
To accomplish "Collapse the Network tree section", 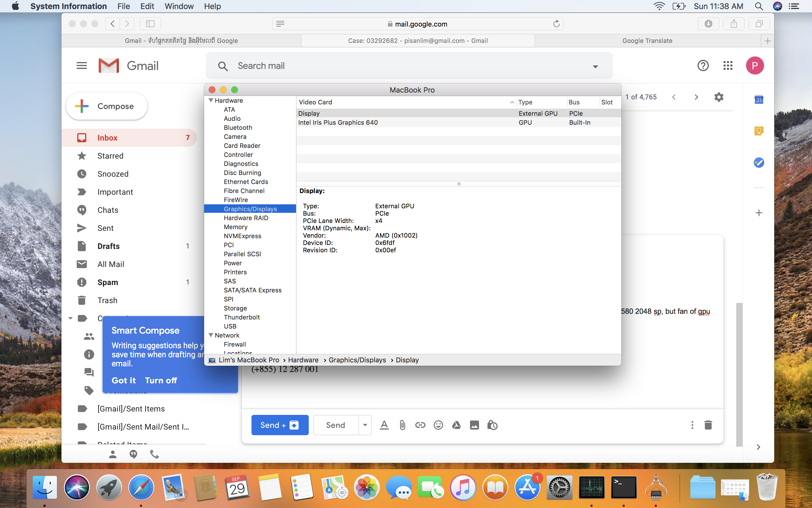I will (x=211, y=335).
